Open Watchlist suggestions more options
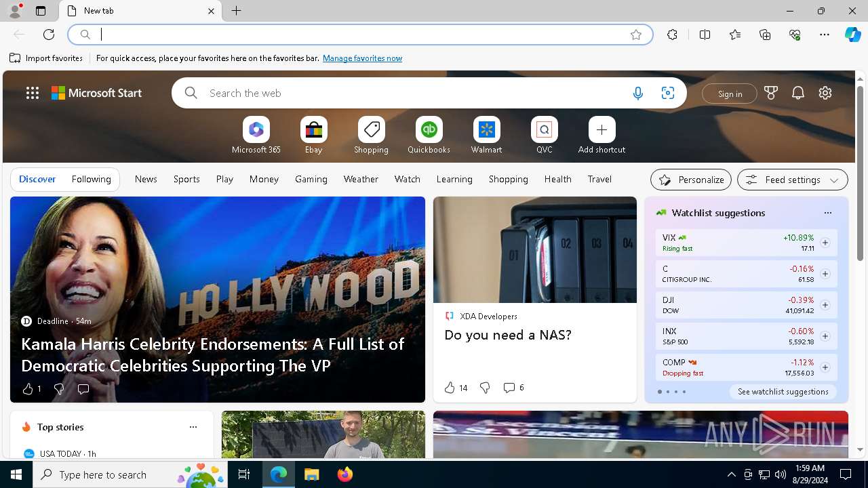This screenshot has width=868, height=488. point(827,213)
